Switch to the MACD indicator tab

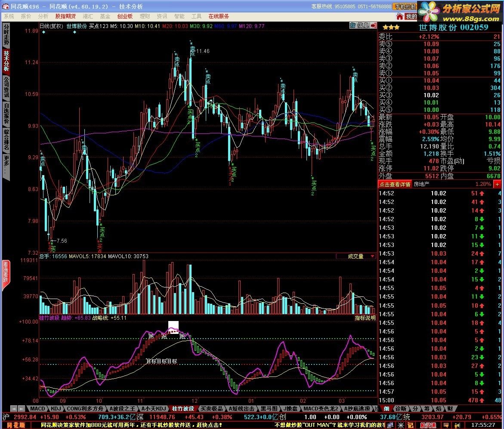(x=37, y=408)
